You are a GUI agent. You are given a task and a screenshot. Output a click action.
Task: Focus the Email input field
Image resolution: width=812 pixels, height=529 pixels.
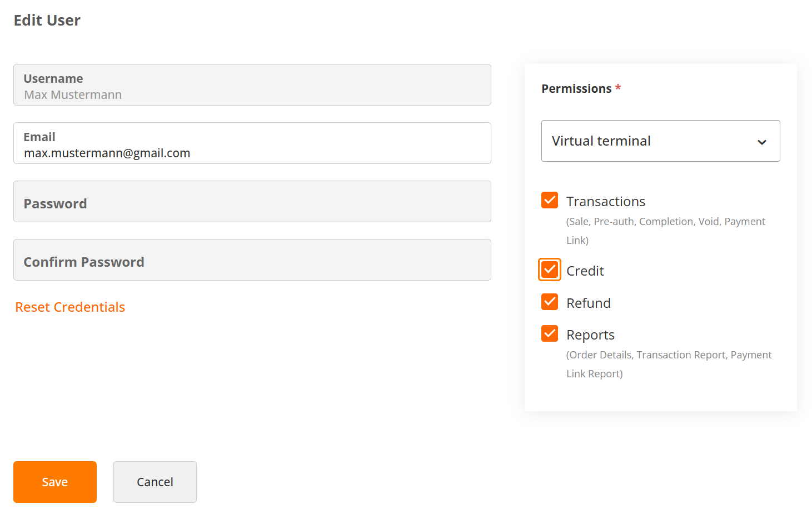(x=252, y=153)
